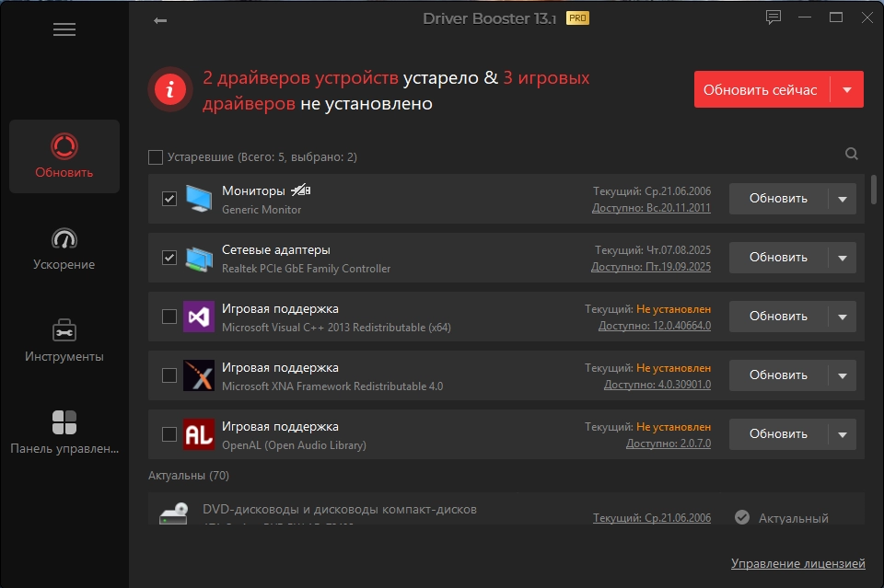
Task: Click the Актуальный checkmark status icon
Action: tap(742, 517)
